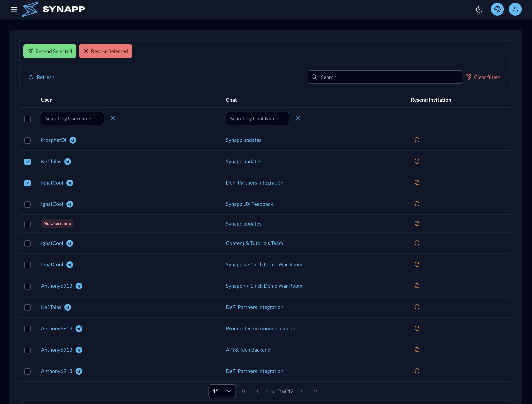The height and width of the screenshot is (404, 532).
Task: Open Telegram icon next to MosphetDi
Action: coord(73,140)
